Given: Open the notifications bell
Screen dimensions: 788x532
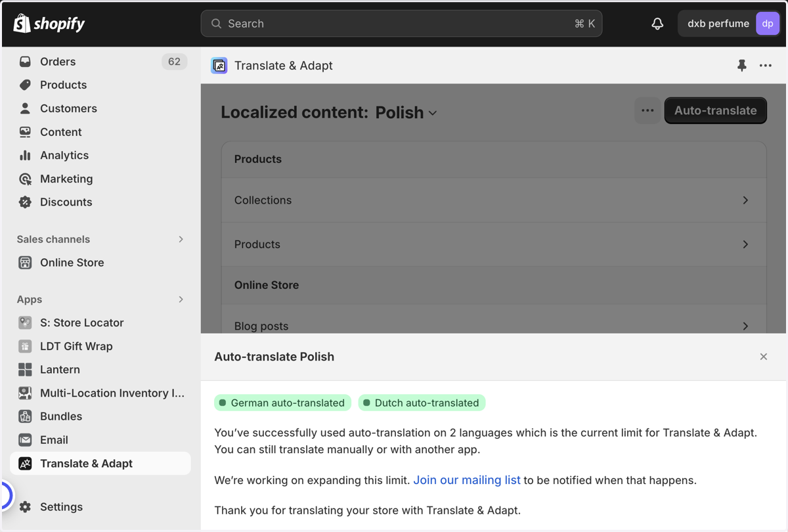Looking at the screenshot, I should pyautogui.click(x=657, y=24).
